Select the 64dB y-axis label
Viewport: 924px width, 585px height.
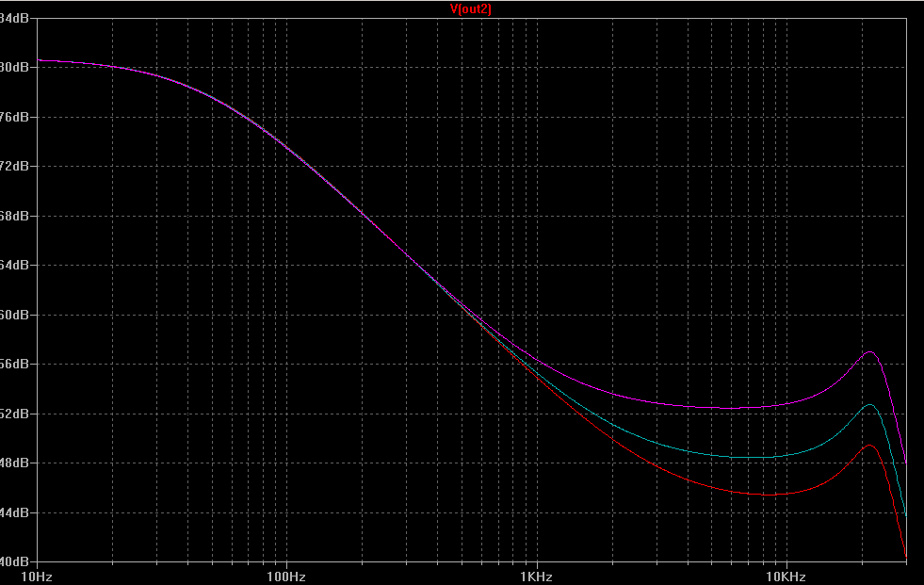(x=18, y=265)
